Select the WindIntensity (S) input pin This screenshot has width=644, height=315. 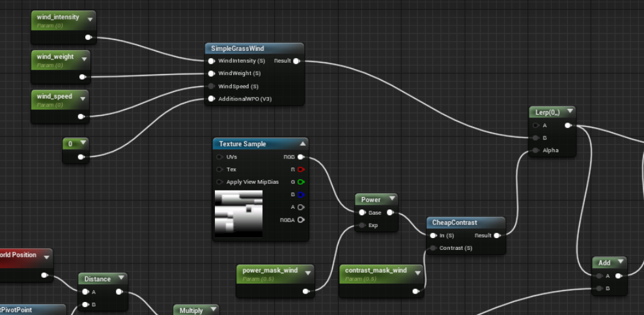(212, 61)
